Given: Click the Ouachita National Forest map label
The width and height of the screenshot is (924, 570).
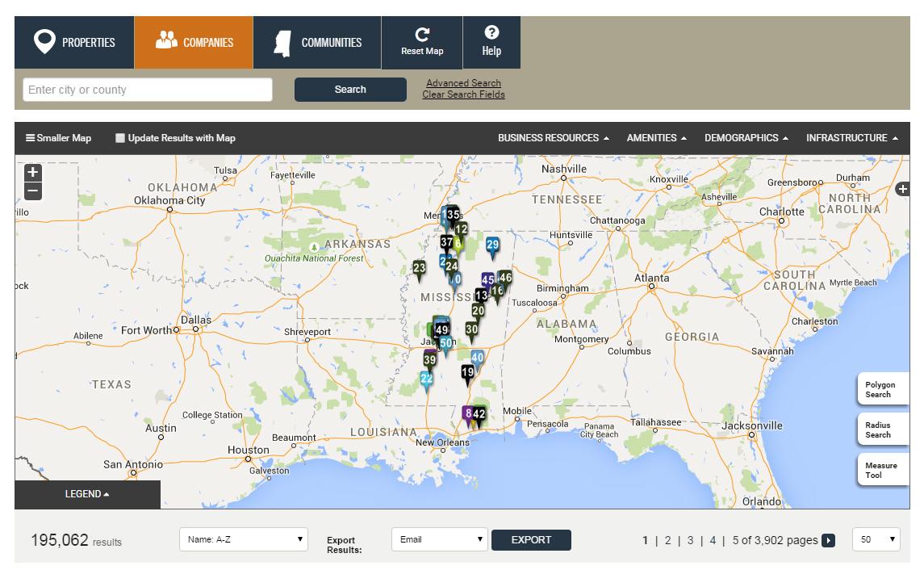Looking at the screenshot, I should [x=314, y=258].
